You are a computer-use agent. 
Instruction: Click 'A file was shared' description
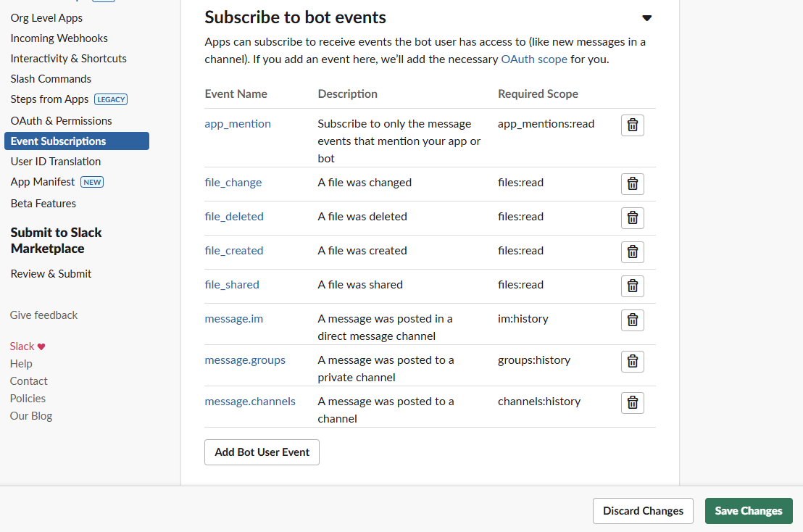coord(360,285)
